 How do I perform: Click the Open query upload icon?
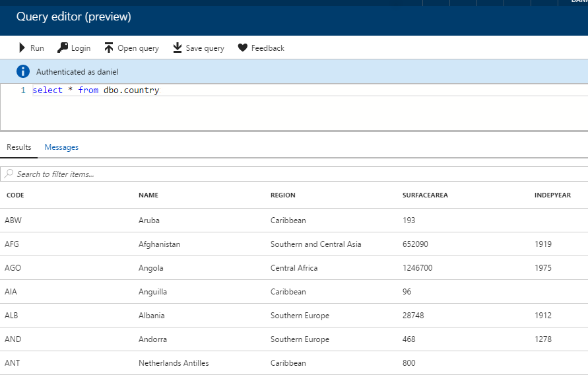[109, 48]
